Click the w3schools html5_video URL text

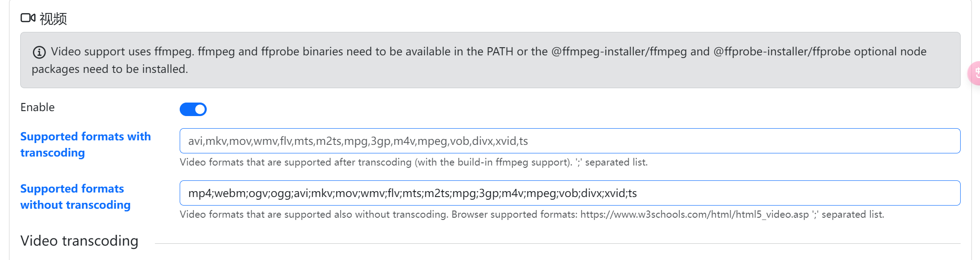tap(694, 215)
